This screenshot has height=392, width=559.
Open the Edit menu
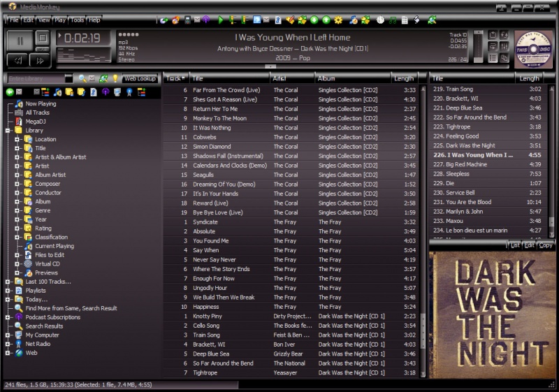click(x=28, y=20)
